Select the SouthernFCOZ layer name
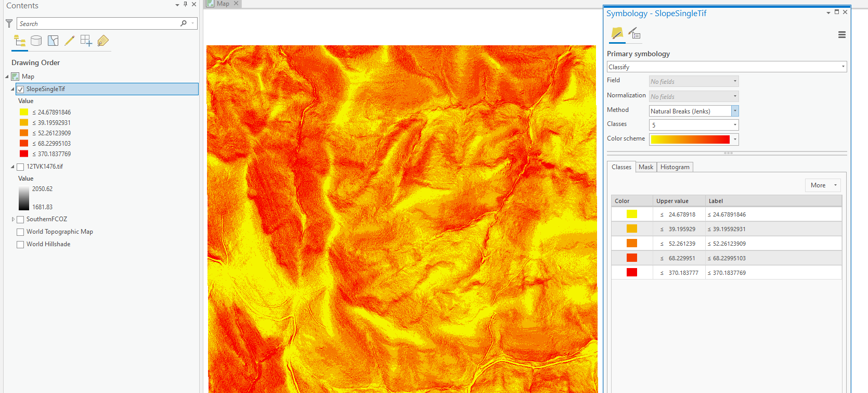Screen dimensions: 868x393 [x=47, y=219]
